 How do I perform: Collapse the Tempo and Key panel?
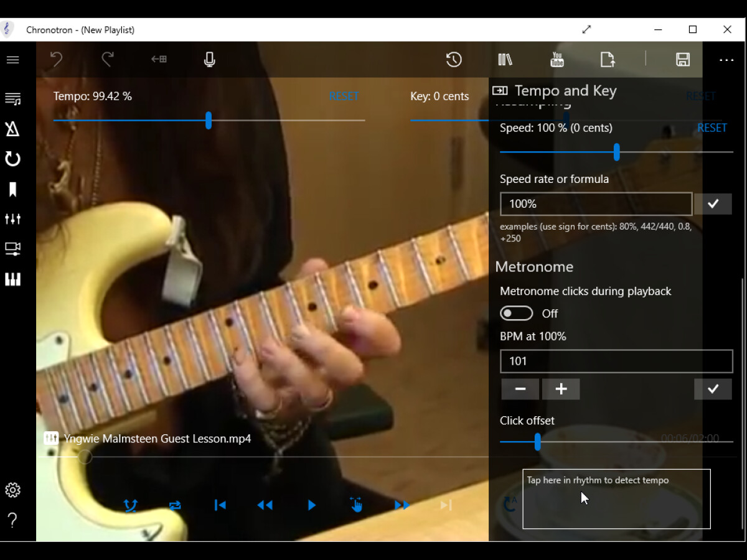500,91
